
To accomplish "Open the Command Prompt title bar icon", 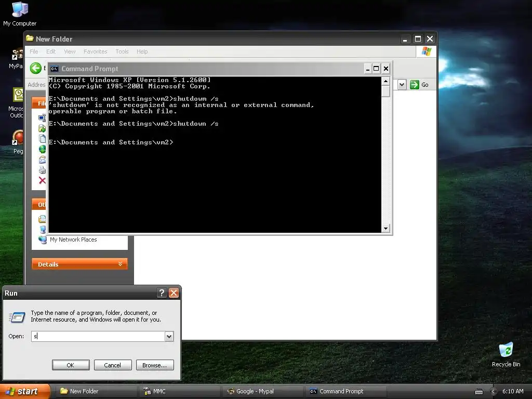I will coord(54,69).
